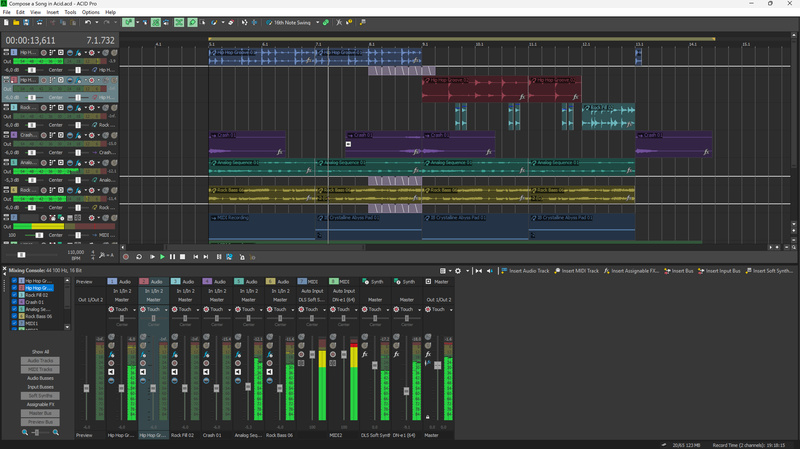
Task: Open Touch automation dropdown on channel 5
Action: pos(261,310)
